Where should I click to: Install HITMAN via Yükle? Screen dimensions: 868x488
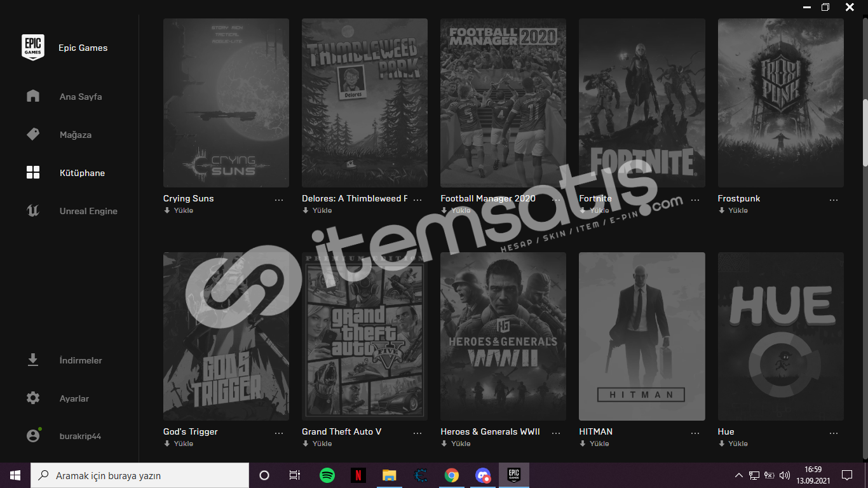click(594, 444)
